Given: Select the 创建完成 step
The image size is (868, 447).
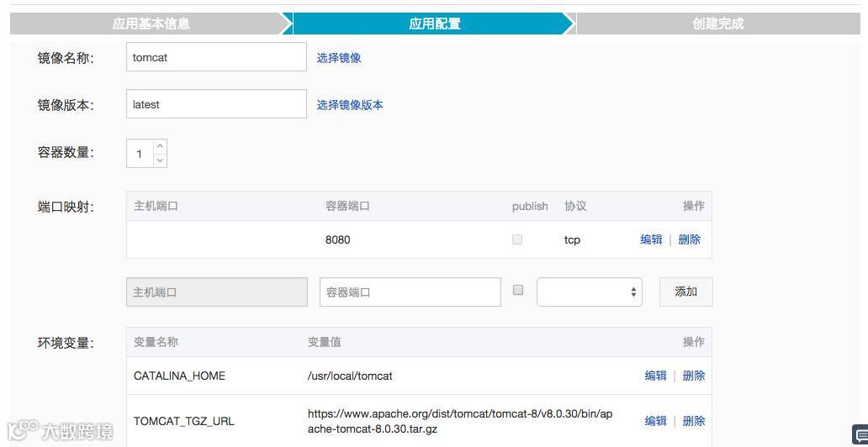Looking at the screenshot, I should [x=718, y=24].
